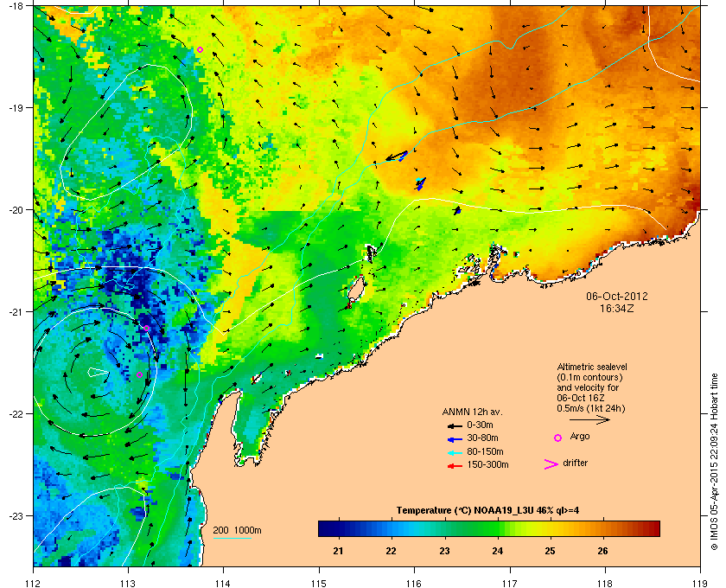726x588 pixels.
Task: Click the green colorbar section above 23
Action: 444,528
